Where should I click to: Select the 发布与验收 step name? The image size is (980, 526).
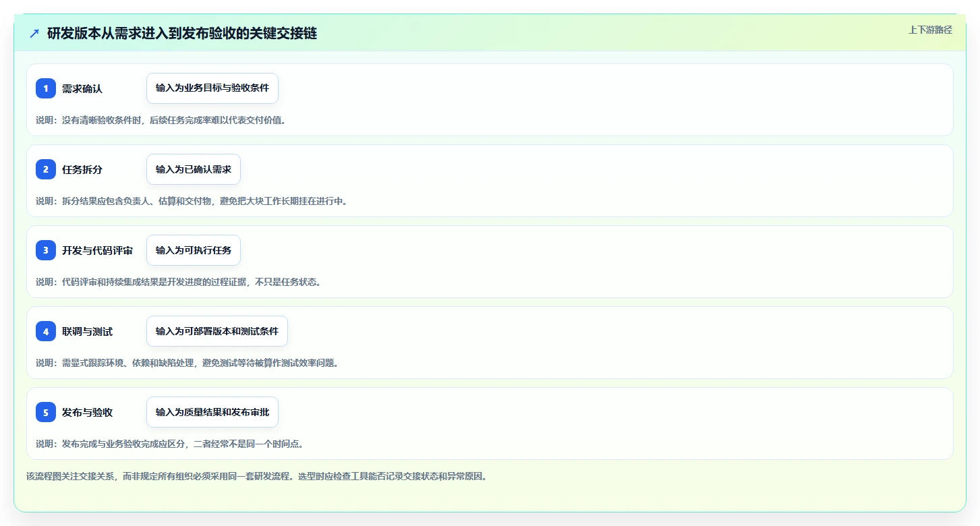coord(87,412)
